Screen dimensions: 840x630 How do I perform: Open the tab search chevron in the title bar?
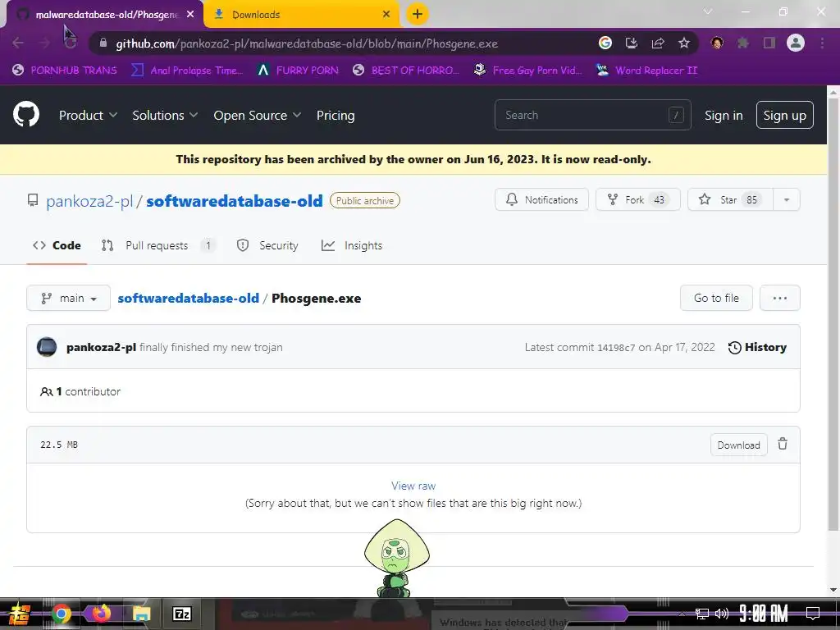(708, 11)
